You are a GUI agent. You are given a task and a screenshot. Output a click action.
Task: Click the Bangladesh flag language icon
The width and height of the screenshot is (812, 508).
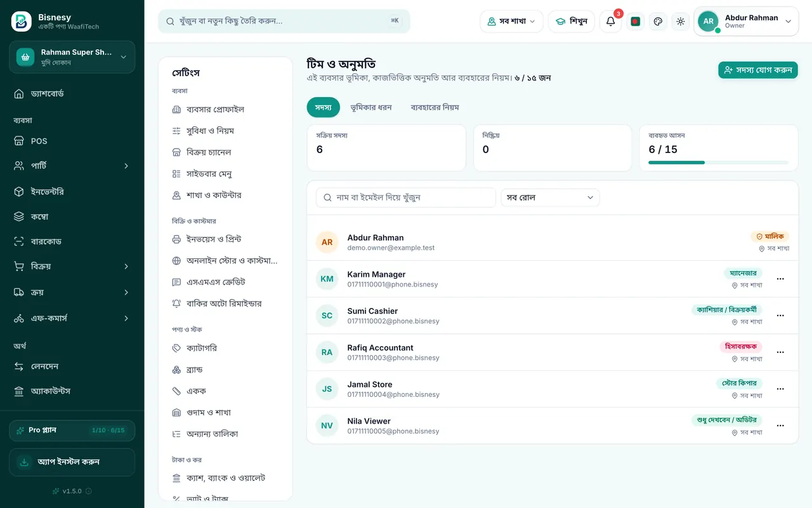[x=636, y=22]
